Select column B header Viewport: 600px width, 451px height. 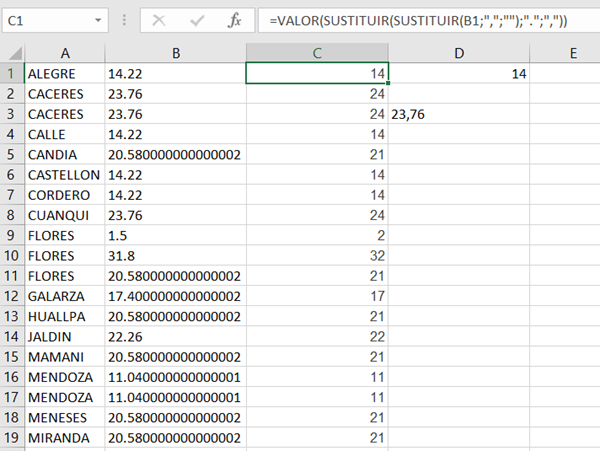[x=176, y=53]
